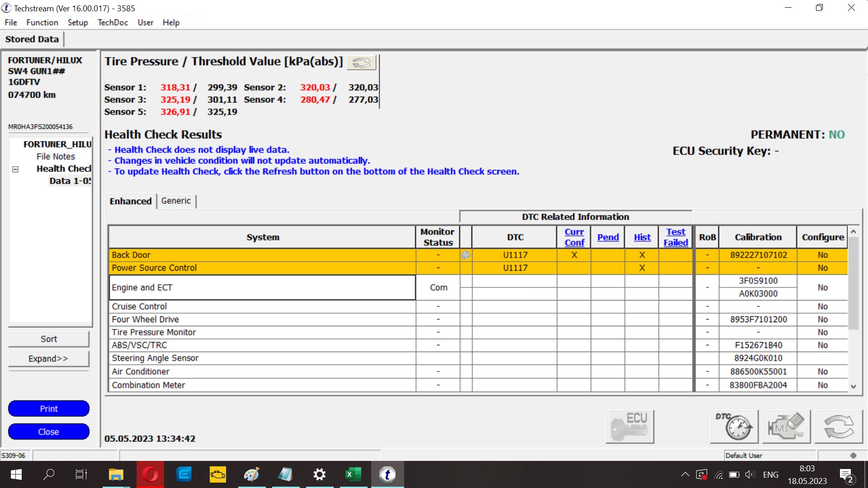Open the Paint app from the taskbar
This screenshot has width=868, height=488.
[252, 474]
